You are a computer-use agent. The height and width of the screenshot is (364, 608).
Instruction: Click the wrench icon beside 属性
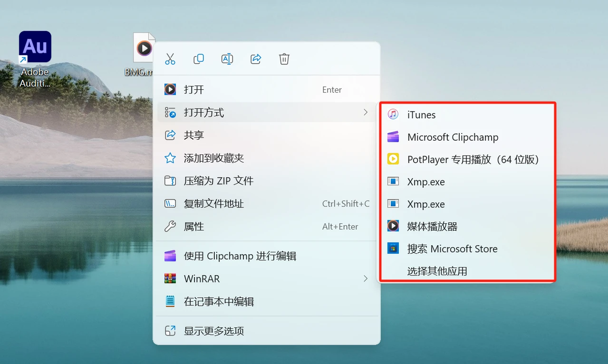170,226
